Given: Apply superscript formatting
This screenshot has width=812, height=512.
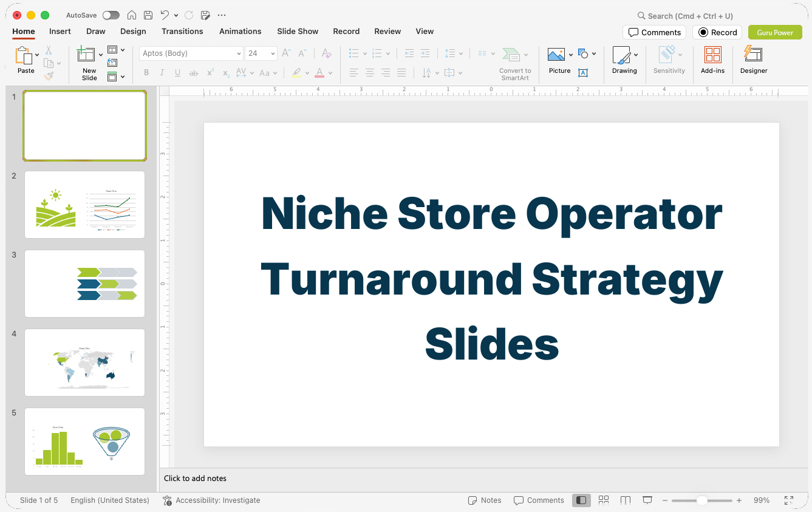Looking at the screenshot, I should [x=210, y=73].
